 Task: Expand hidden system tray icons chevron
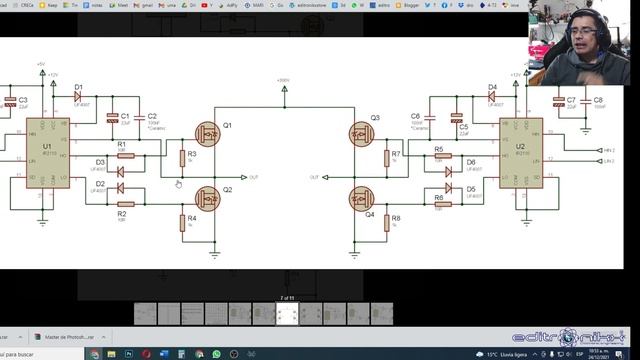pos(535,354)
